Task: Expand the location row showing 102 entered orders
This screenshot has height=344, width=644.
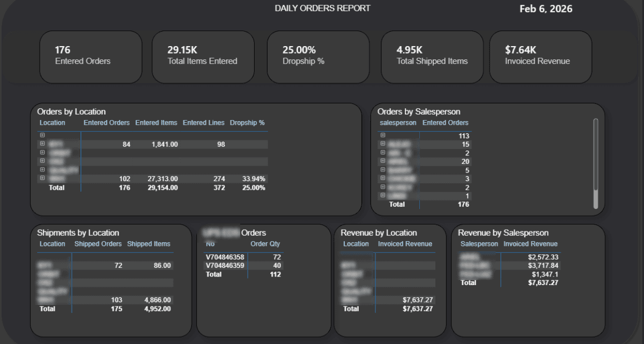Action: [41, 178]
